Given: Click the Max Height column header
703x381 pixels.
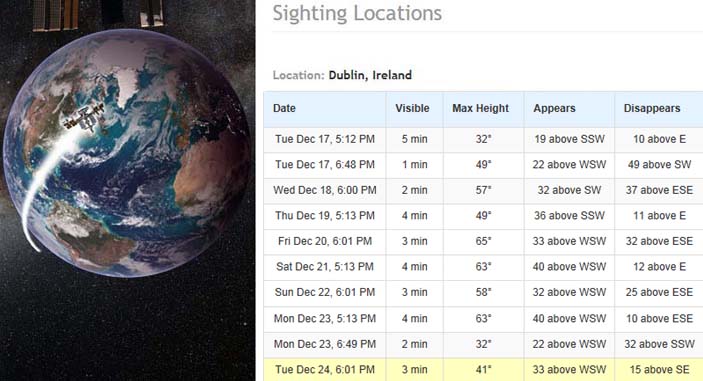Looking at the screenshot, I should coord(480,108).
